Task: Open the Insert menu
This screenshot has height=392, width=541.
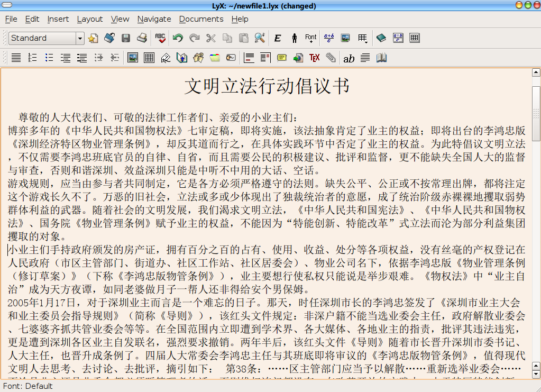Action: coord(58,20)
